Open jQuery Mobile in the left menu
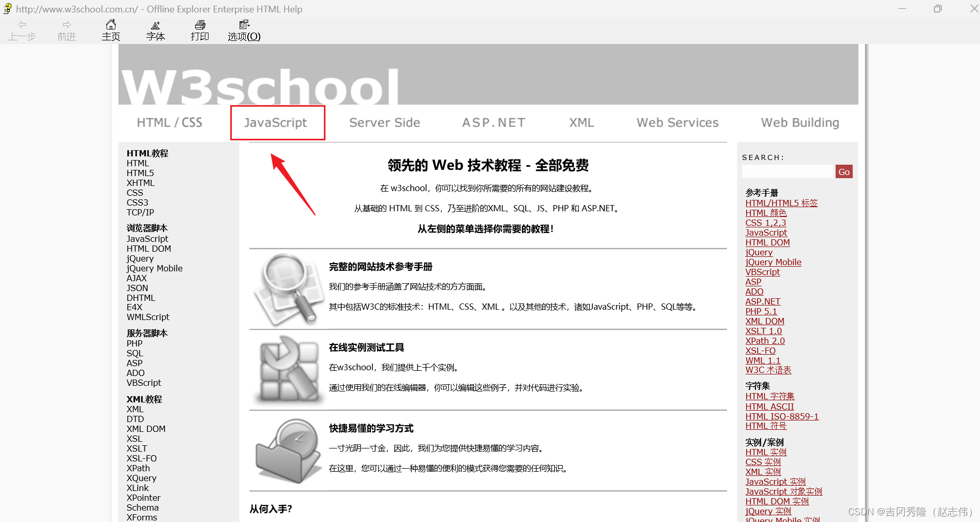Image resolution: width=980 pixels, height=522 pixels. point(155,268)
